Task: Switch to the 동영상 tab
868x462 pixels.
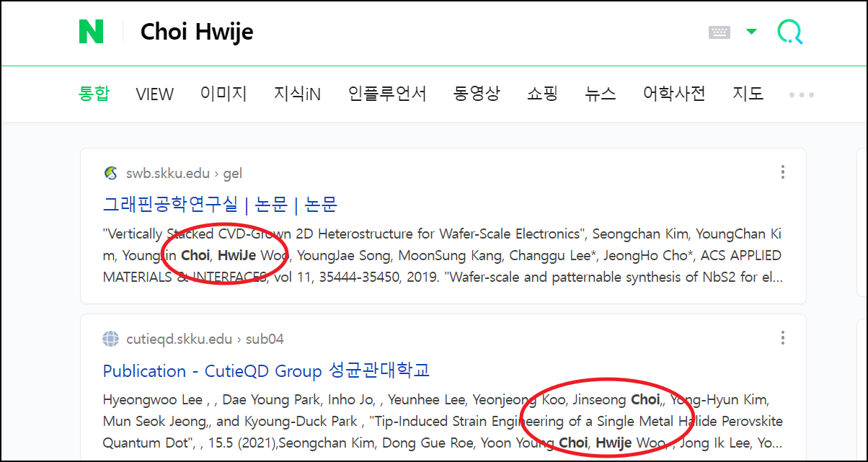Action: 477,94
